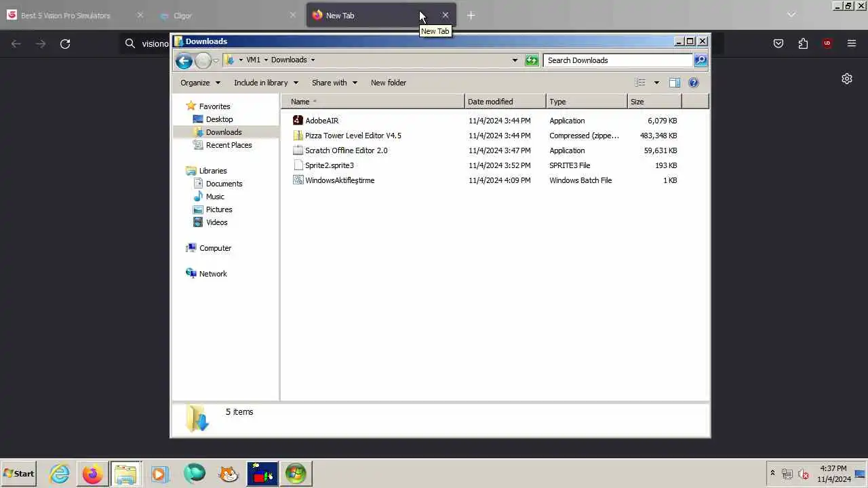Image resolution: width=868 pixels, height=488 pixels.
Task: Open the Music library
Action: click(215, 197)
